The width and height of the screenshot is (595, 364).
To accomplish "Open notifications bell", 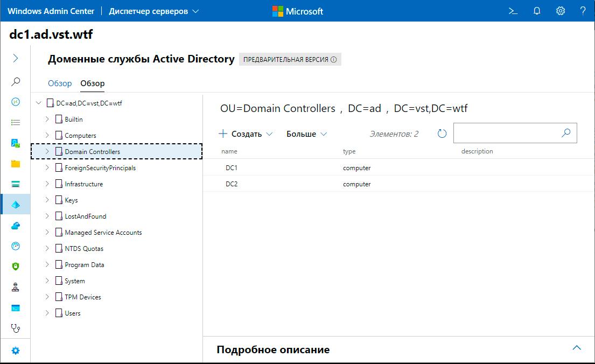I will [537, 11].
